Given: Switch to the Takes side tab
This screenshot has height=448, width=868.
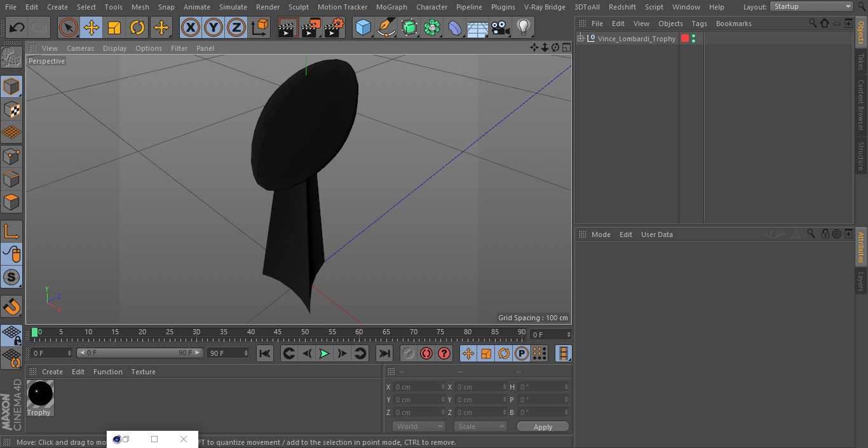Looking at the screenshot, I should coord(861,62).
